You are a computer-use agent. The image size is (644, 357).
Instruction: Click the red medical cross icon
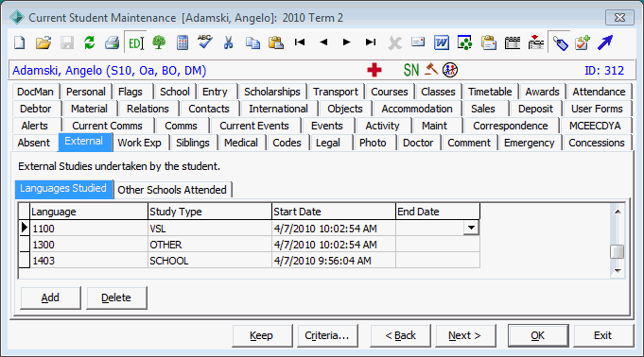[374, 70]
